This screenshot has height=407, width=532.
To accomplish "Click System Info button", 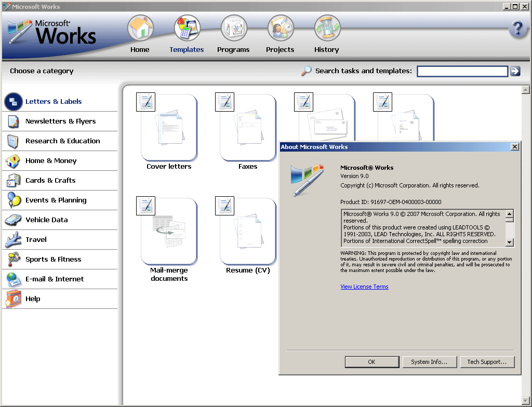I will click(x=430, y=362).
